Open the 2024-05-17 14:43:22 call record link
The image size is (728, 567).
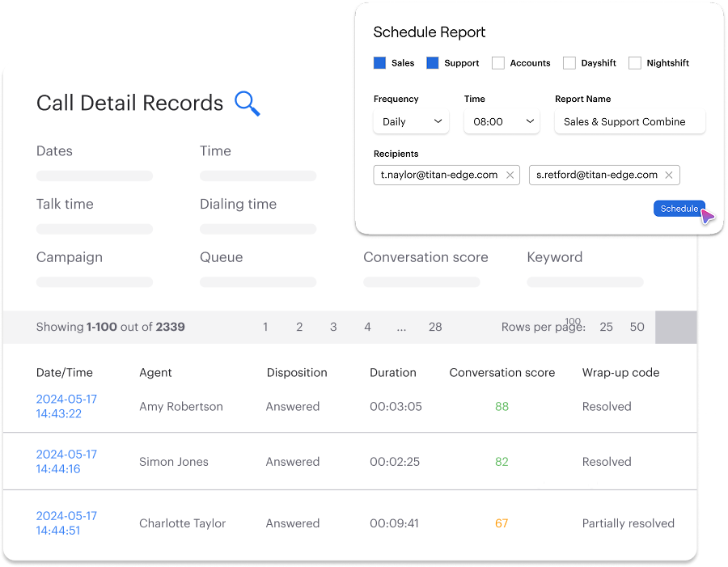pos(66,407)
